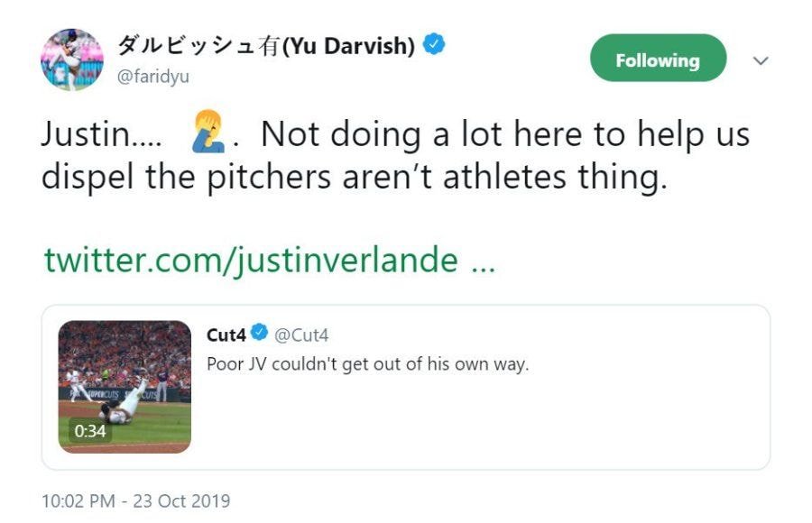The height and width of the screenshot is (523, 812).
Task: Click the ellipsis after the truncated link
Action: coord(482,261)
